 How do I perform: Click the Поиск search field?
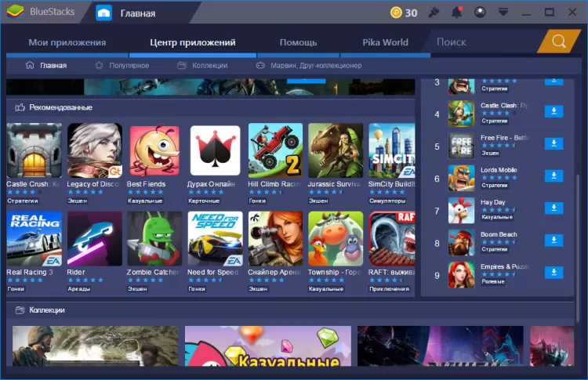(x=484, y=42)
